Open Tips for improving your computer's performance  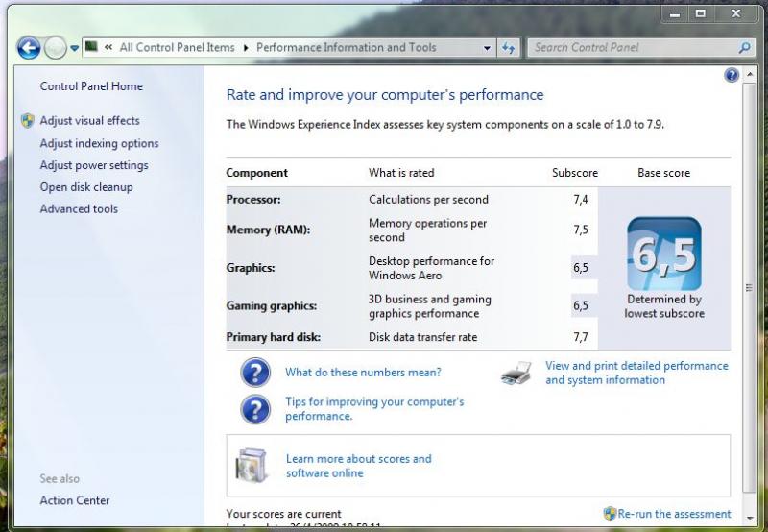pos(374,409)
